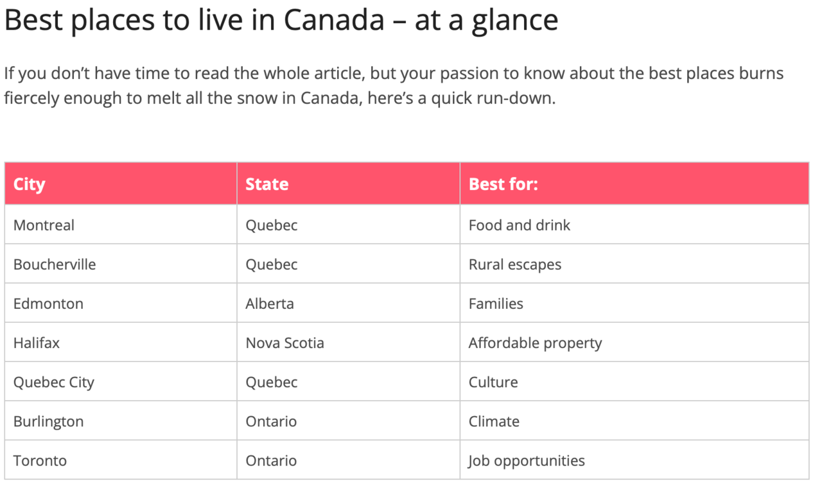Select the "Job opportunities" cell

527,460
